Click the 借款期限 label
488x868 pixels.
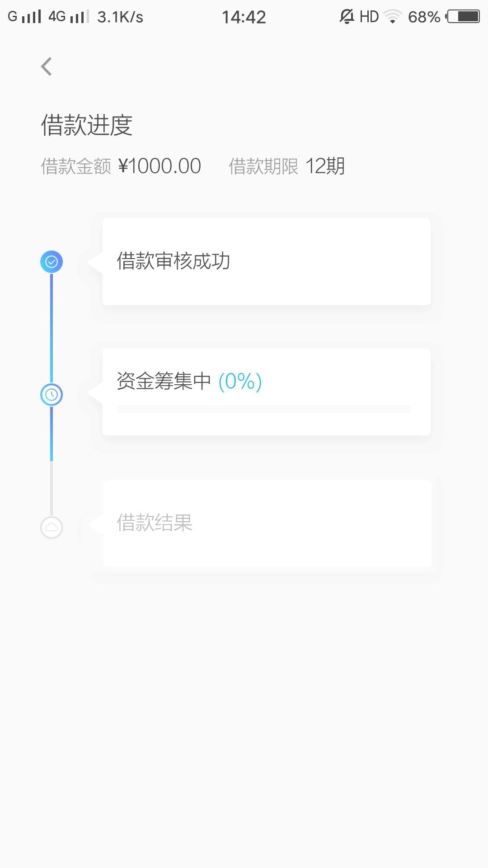(x=263, y=166)
